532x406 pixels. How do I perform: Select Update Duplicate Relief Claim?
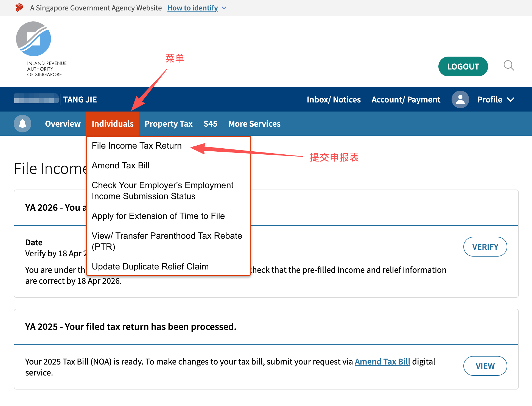tap(150, 266)
